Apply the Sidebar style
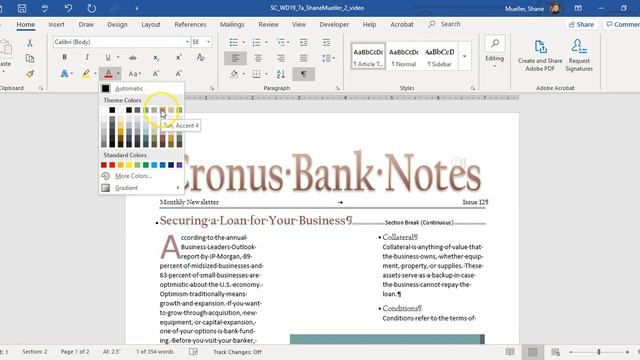The image size is (640, 360). (439, 56)
